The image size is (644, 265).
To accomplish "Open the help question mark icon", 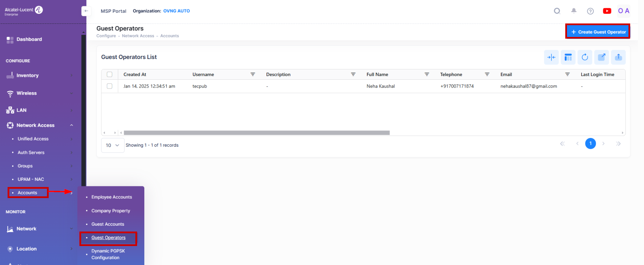I will (590, 11).
